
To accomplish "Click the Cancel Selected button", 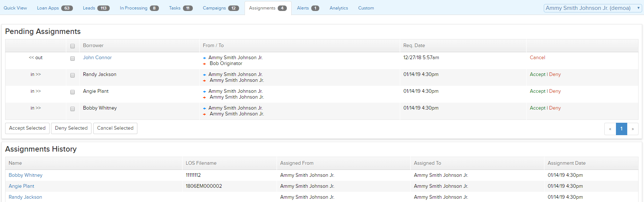I will [115, 128].
